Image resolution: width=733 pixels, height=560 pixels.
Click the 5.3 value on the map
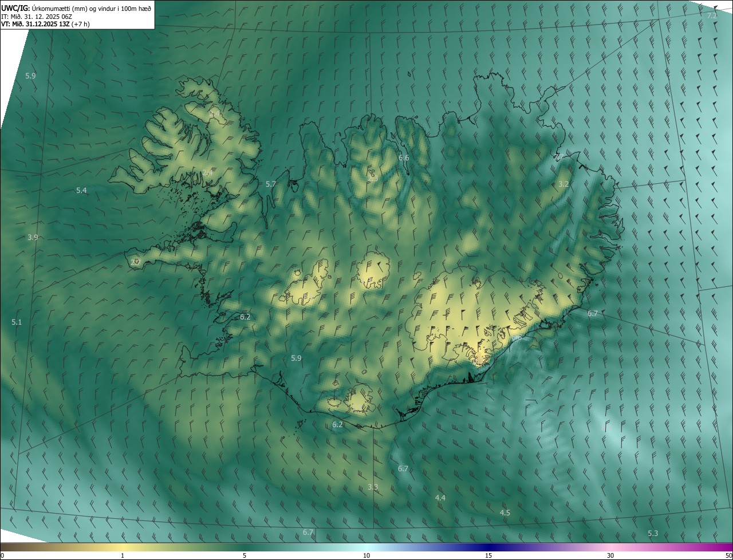652,533
